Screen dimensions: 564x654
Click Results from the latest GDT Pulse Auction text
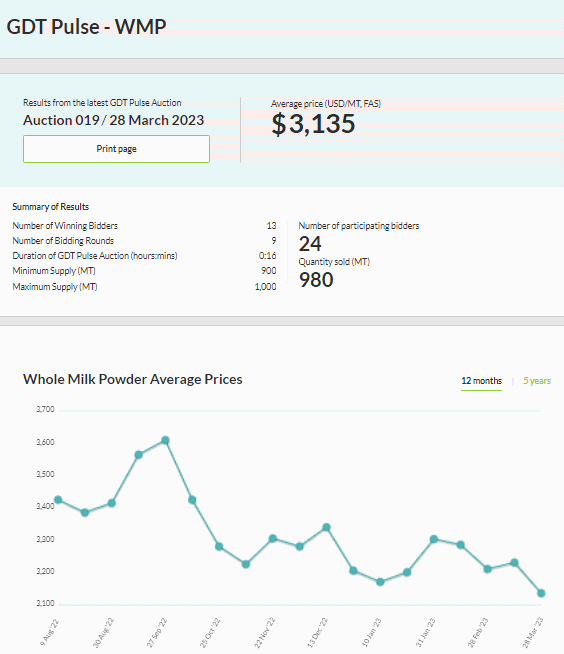click(x=102, y=103)
